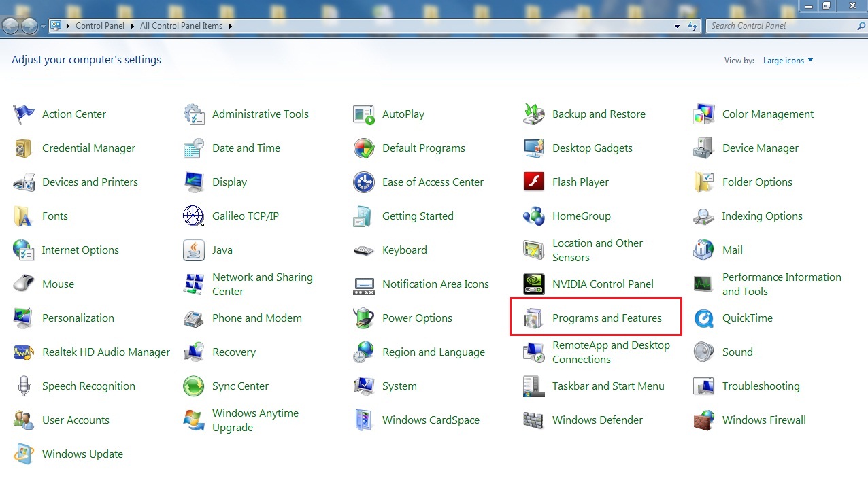Open Realtek HD Audio Manager link
Screen dimensions: 868x493
(x=106, y=352)
